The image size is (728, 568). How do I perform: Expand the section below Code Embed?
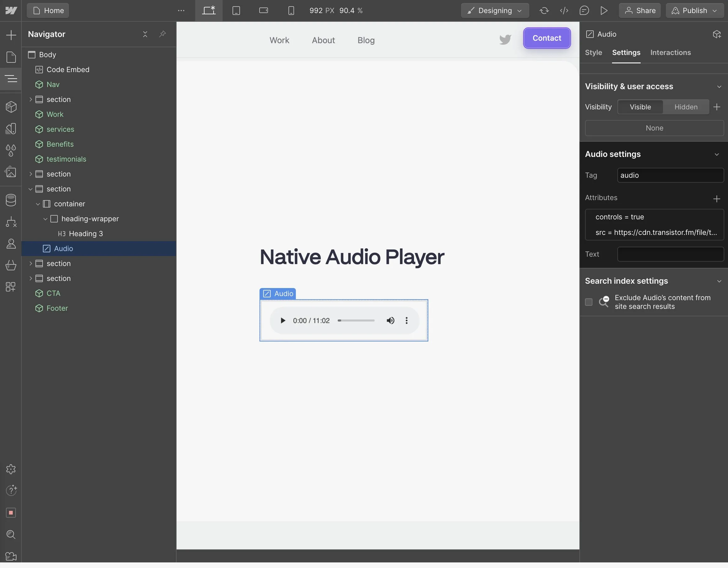[31, 99]
